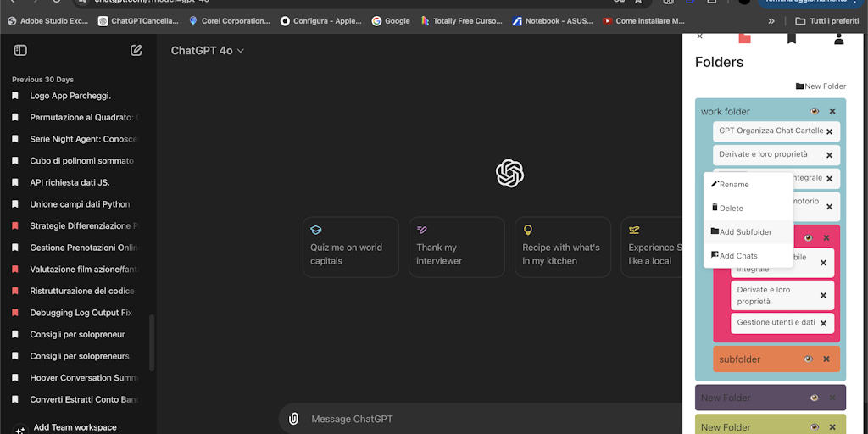Create a New Folder in Folders panel

coord(821,86)
